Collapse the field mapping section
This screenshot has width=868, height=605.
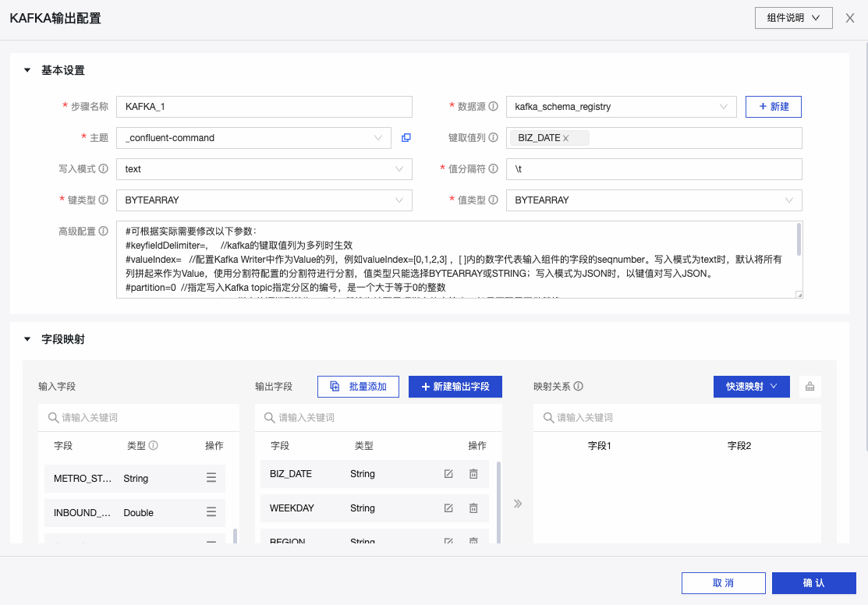pos(27,340)
